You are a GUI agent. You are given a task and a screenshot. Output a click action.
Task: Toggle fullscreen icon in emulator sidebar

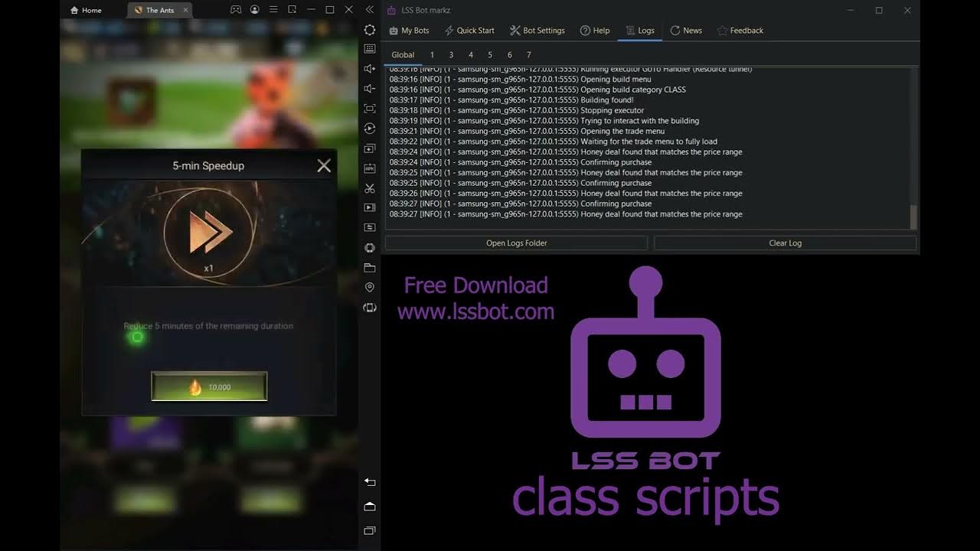click(x=370, y=109)
